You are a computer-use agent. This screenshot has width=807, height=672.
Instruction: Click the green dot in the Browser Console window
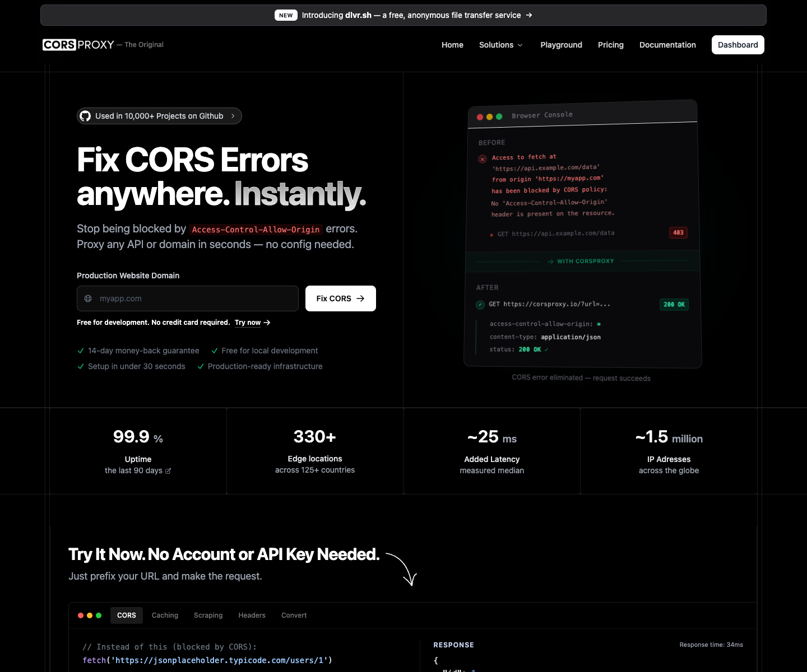(x=499, y=116)
